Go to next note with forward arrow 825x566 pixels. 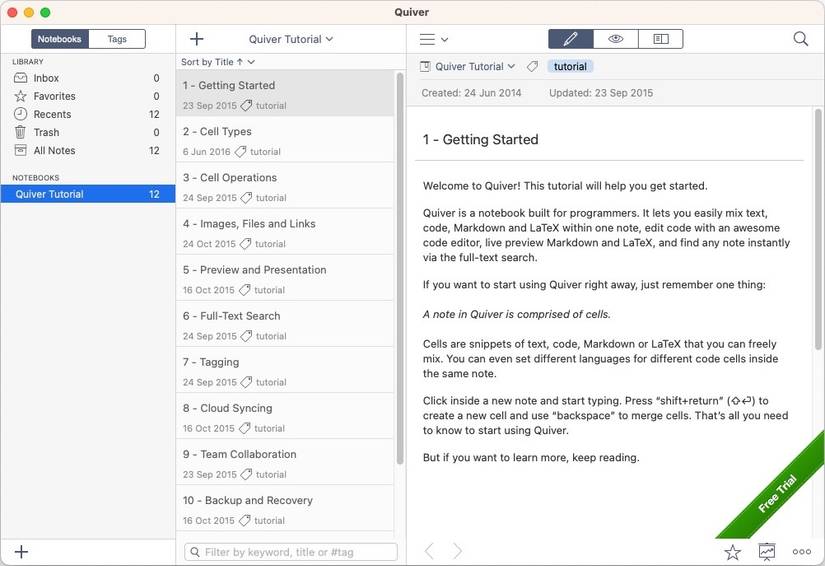[x=458, y=551]
